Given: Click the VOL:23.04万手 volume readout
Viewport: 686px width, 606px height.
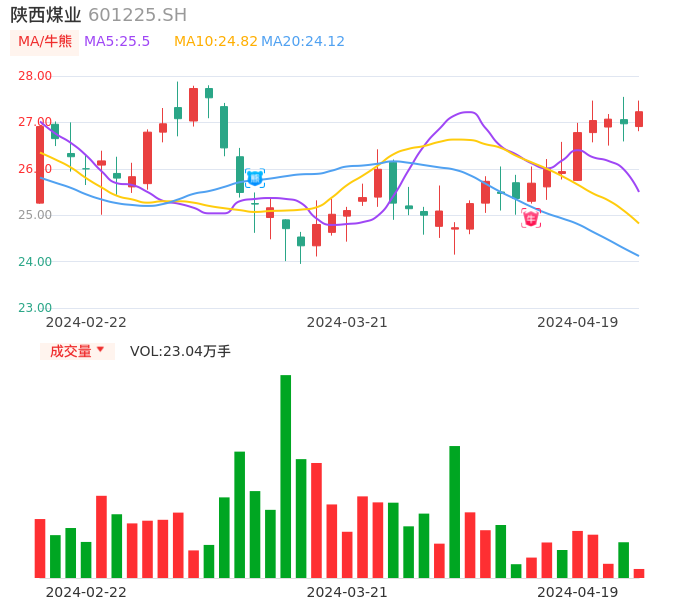Looking at the screenshot, I should click(180, 351).
